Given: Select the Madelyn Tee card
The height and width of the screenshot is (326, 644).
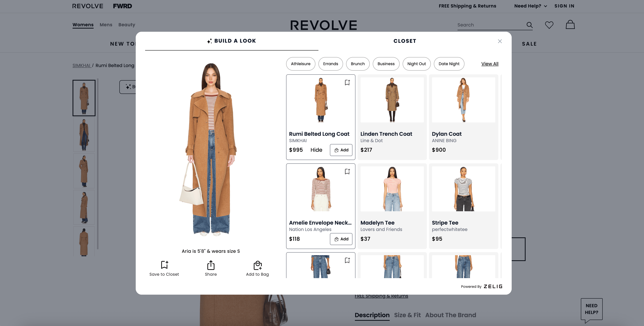Looking at the screenshot, I should click(392, 206).
